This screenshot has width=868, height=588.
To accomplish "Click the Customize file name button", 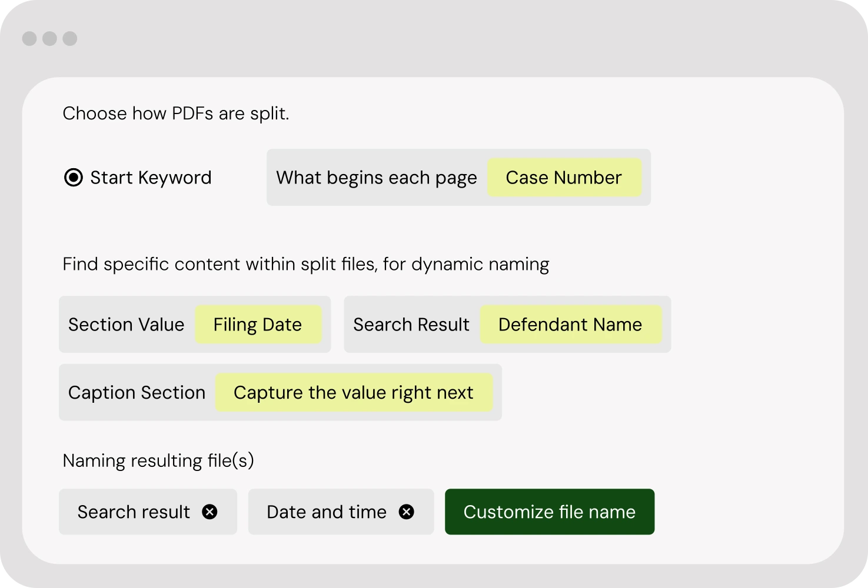I will [549, 512].
